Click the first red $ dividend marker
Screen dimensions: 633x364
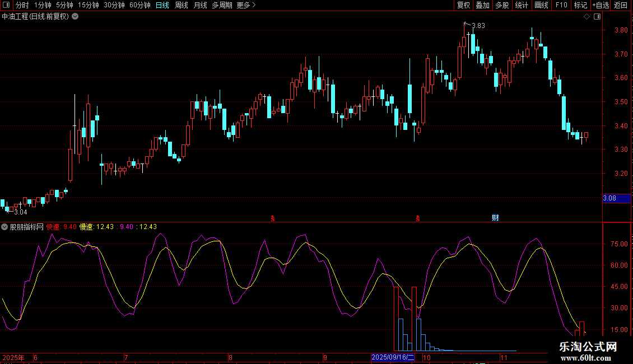[x=273, y=218]
